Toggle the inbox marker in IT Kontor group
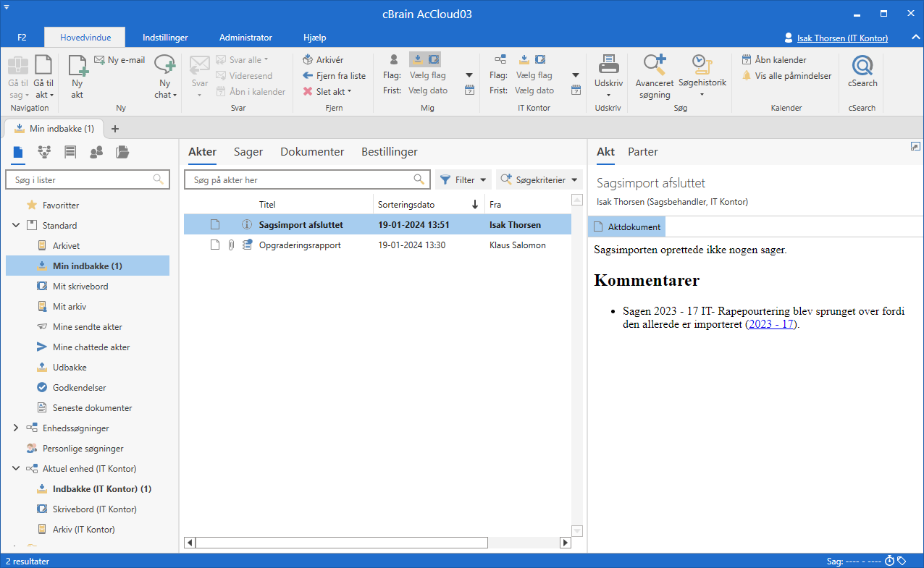924x568 pixels. (x=524, y=59)
